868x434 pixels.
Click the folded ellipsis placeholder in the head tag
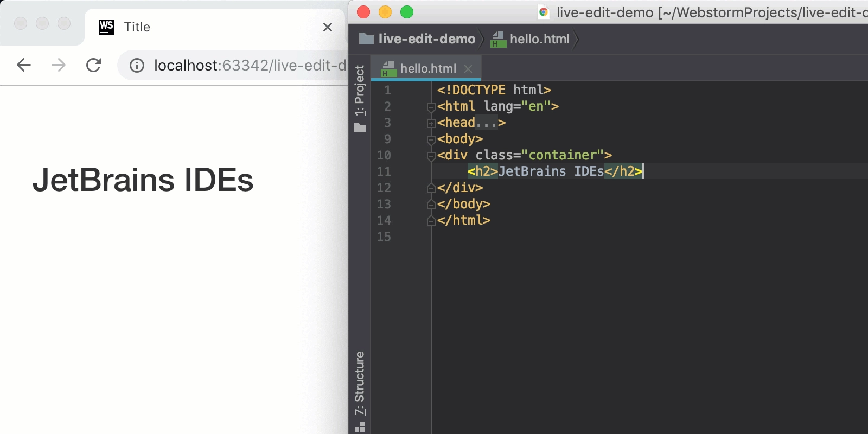click(x=487, y=123)
